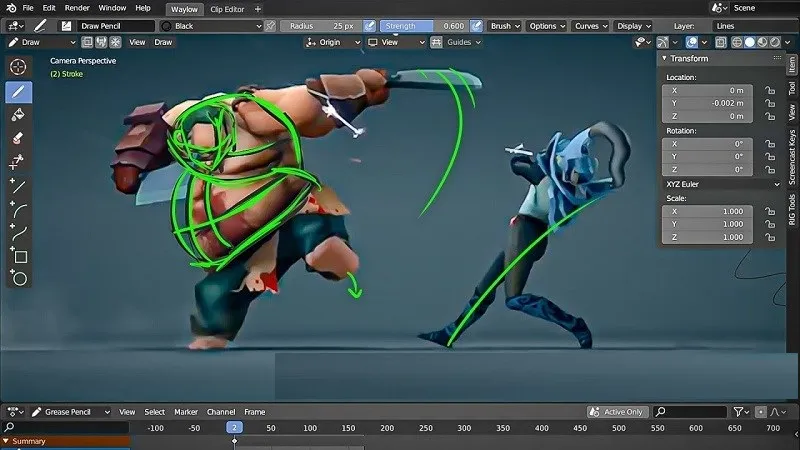Click the timeline proportional falloff curve icon
The height and width of the screenshot is (450, 800).
coord(778,412)
